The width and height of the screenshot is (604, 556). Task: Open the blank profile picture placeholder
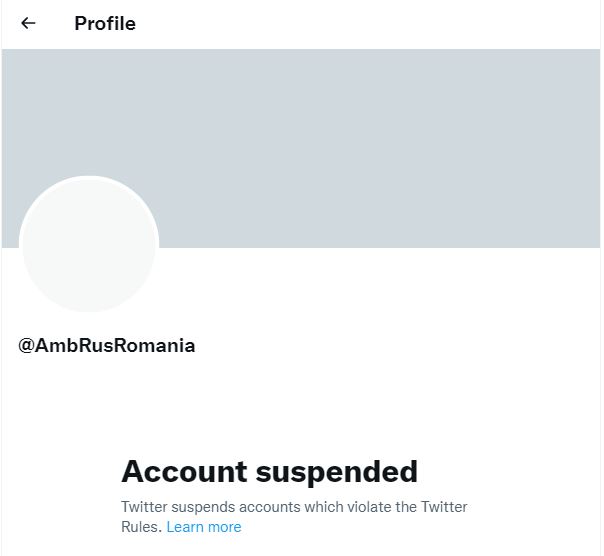click(89, 244)
